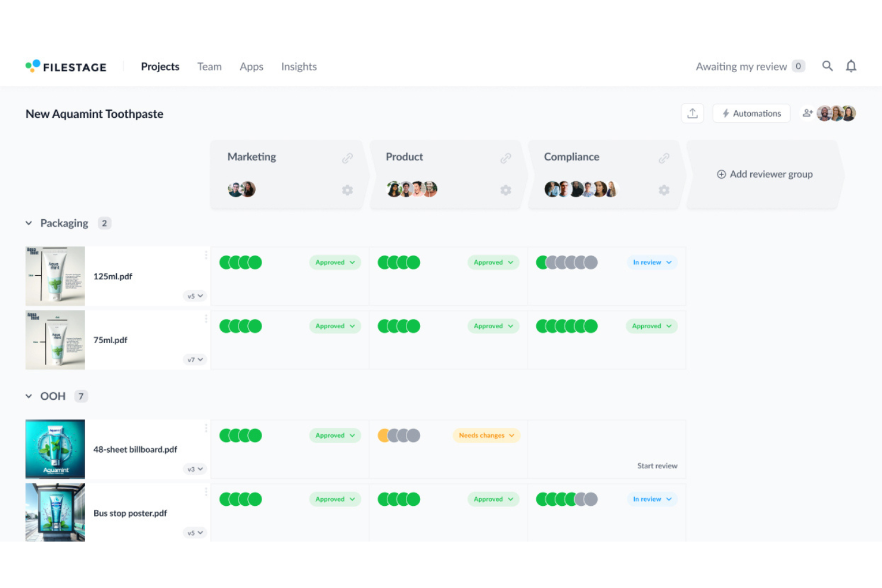882x588 pixels.
Task: Collapse the Packaging section
Action: 29,223
